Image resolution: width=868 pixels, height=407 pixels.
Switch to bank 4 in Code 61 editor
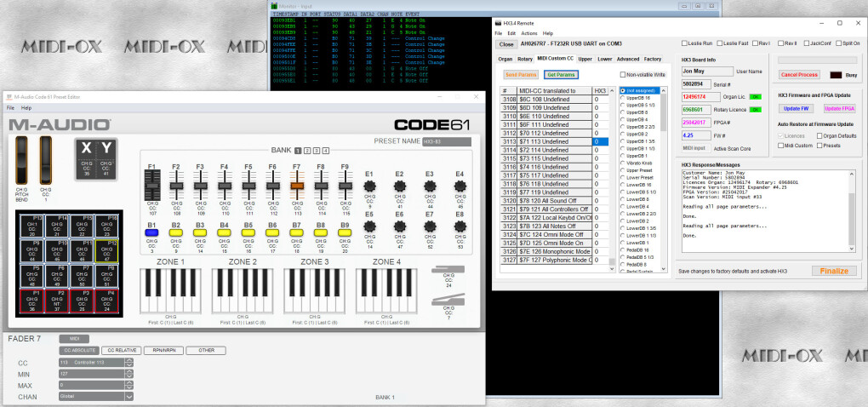pos(326,151)
